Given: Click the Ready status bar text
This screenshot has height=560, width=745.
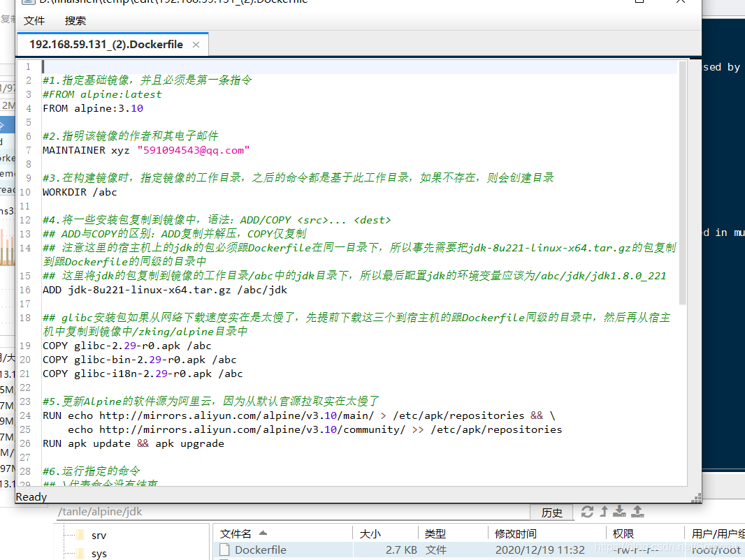Looking at the screenshot, I should pyautogui.click(x=31, y=497).
